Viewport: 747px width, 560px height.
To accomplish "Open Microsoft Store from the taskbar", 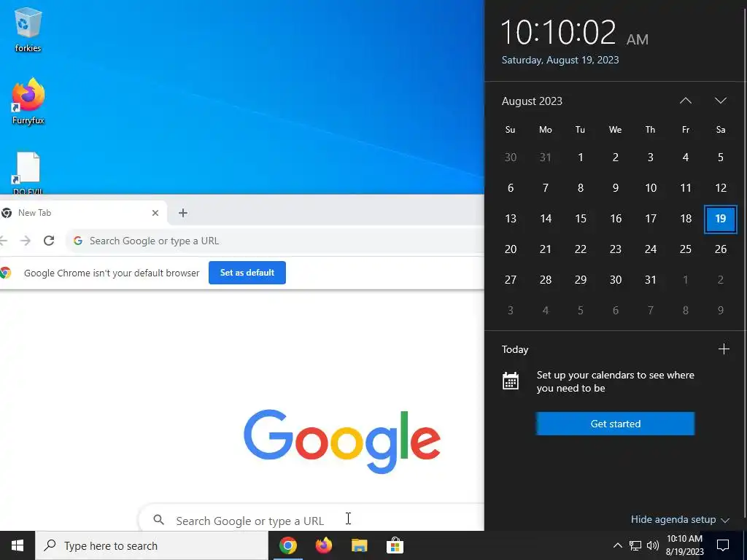I will (x=395, y=545).
